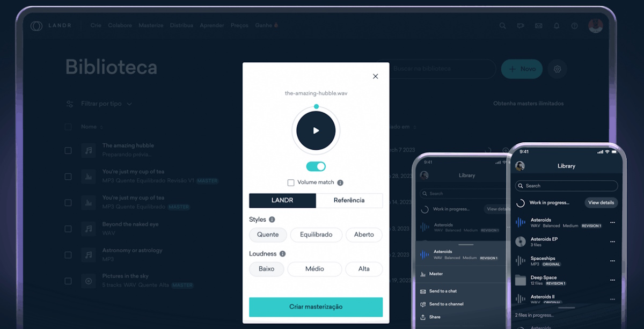The width and height of the screenshot is (644, 329).
Task: Click the Spaceships waveform icon
Action: point(520,261)
